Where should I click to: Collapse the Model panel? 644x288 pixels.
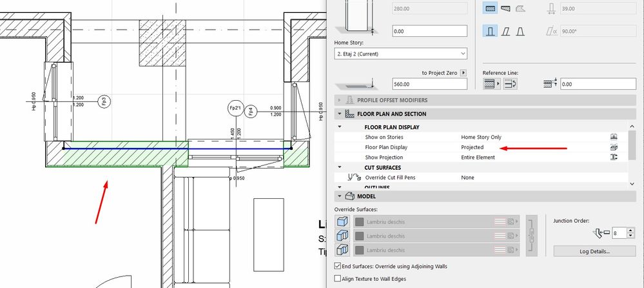pyautogui.click(x=339, y=196)
